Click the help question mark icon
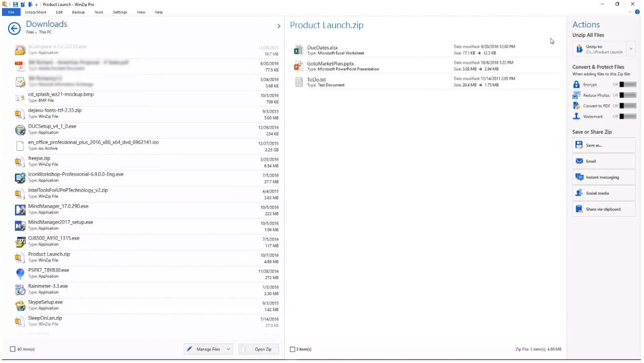The width and height of the screenshot is (644, 363). click(637, 12)
